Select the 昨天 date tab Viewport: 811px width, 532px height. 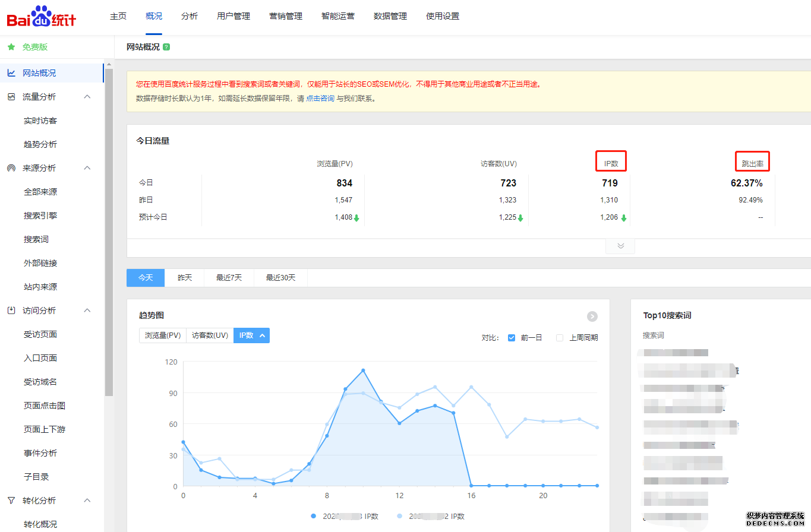click(185, 278)
